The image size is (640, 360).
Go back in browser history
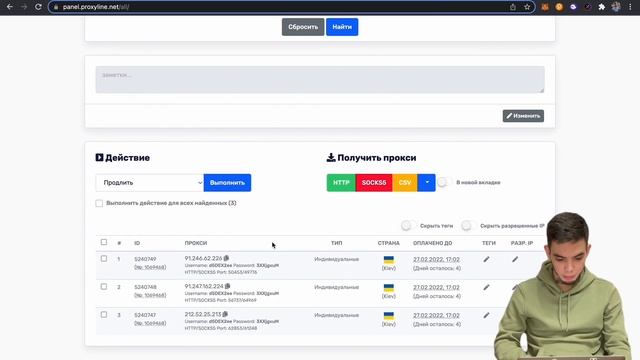(x=9, y=7)
